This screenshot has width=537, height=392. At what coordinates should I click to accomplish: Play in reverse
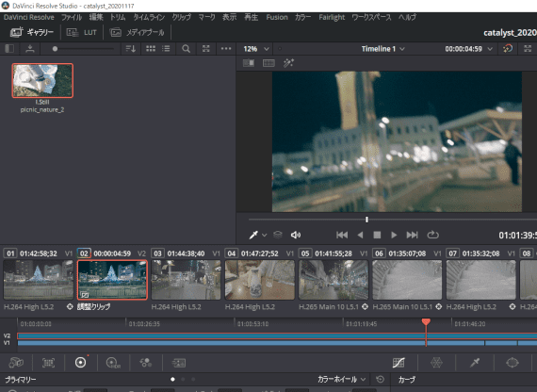coord(360,235)
